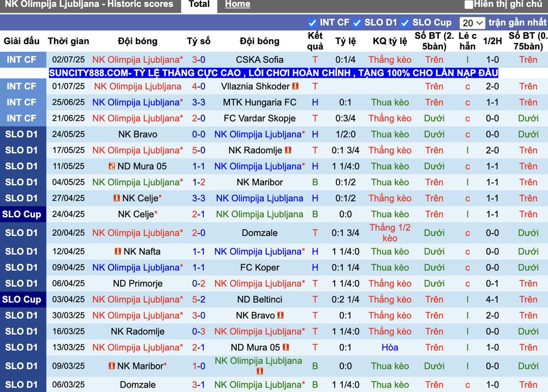The width and height of the screenshot is (548, 392).
Task: Click NK Maribor on 04/05/25 row
Action: tap(260, 182)
